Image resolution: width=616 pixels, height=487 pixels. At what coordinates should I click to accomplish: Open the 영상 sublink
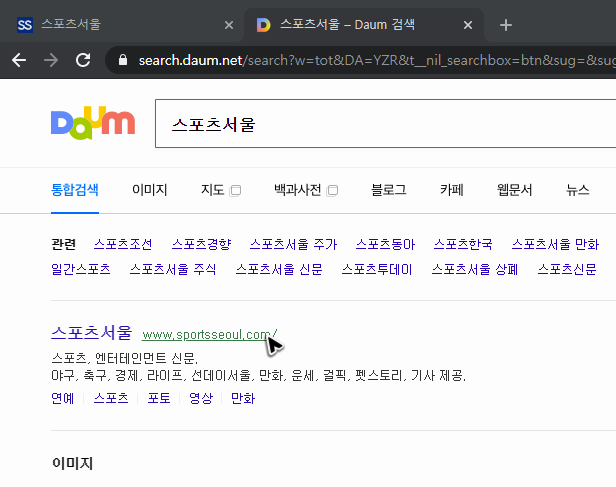tap(201, 398)
